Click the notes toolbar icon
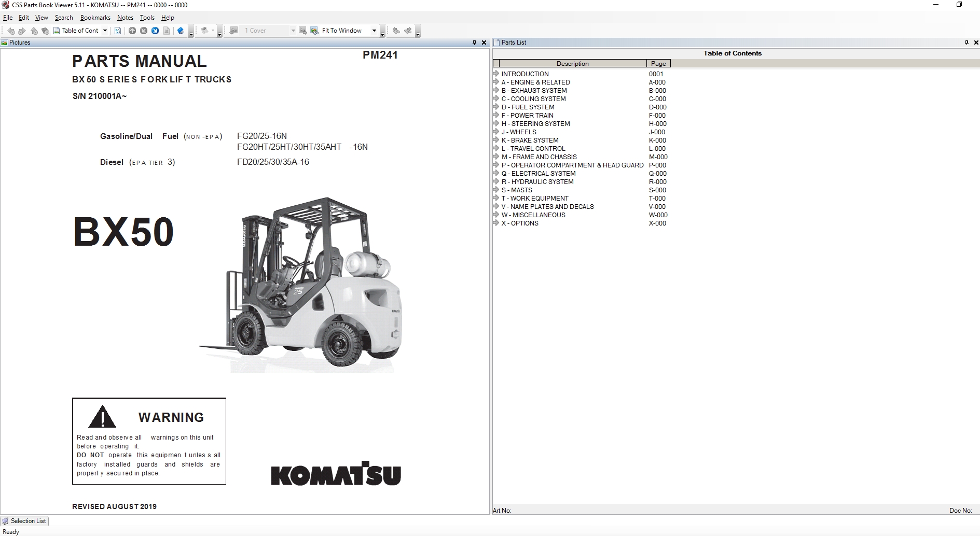This screenshot has width=980, height=536. [x=205, y=31]
